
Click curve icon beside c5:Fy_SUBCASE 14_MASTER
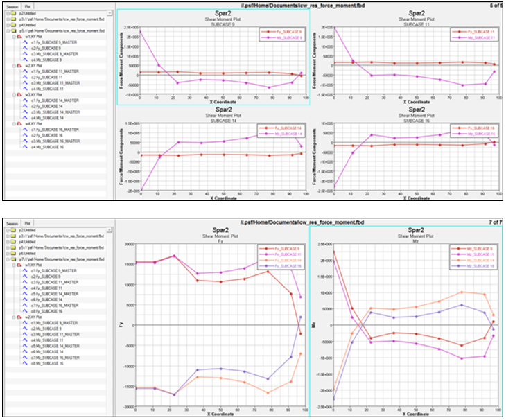[x=26, y=292]
